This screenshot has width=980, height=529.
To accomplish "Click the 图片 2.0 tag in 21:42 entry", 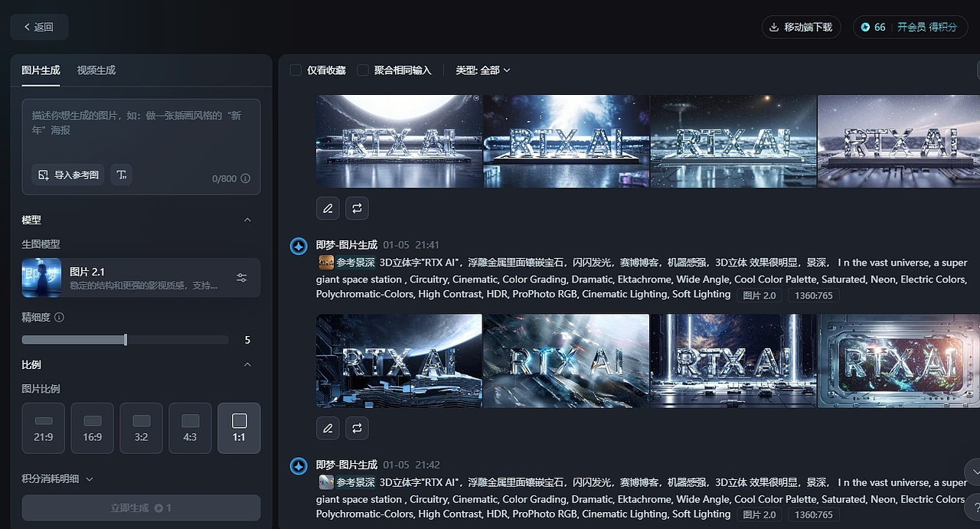I will [x=759, y=514].
